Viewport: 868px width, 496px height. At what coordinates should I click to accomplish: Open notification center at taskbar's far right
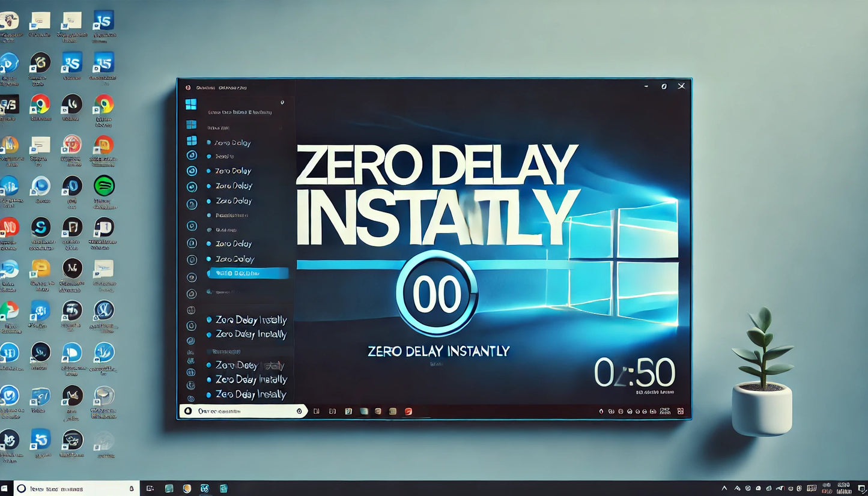(862, 488)
